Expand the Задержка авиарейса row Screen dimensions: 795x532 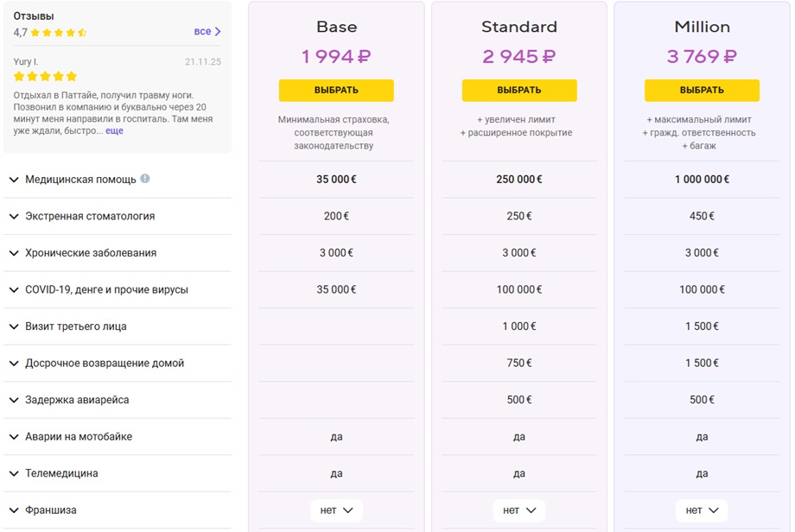tap(118, 400)
